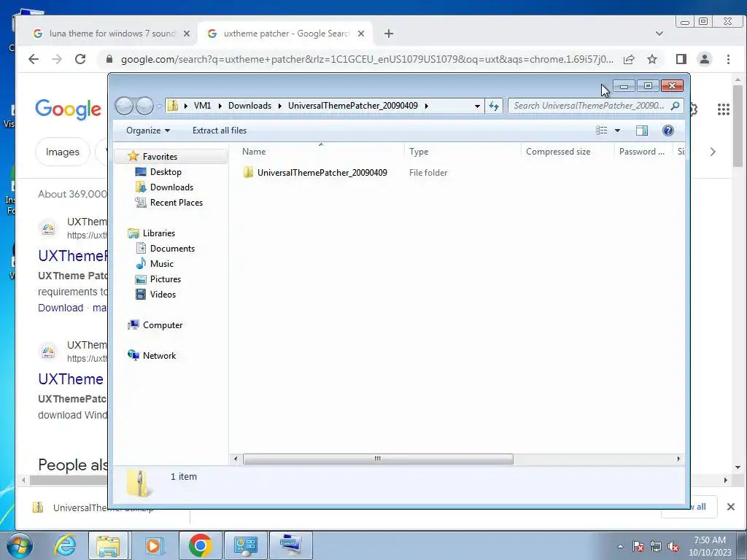This screenshot has width=747, height=560.
Task: Open the view options dropdown arrow
Action: [617, 131]
